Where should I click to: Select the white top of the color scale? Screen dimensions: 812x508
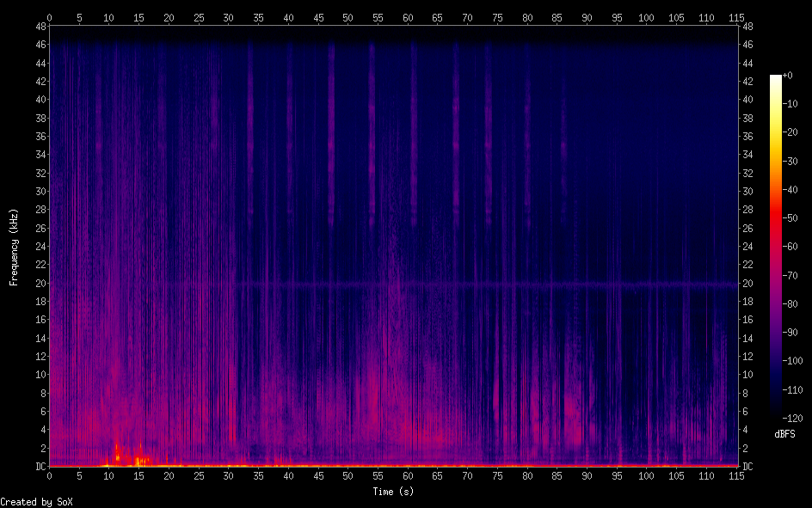point(776,78)
